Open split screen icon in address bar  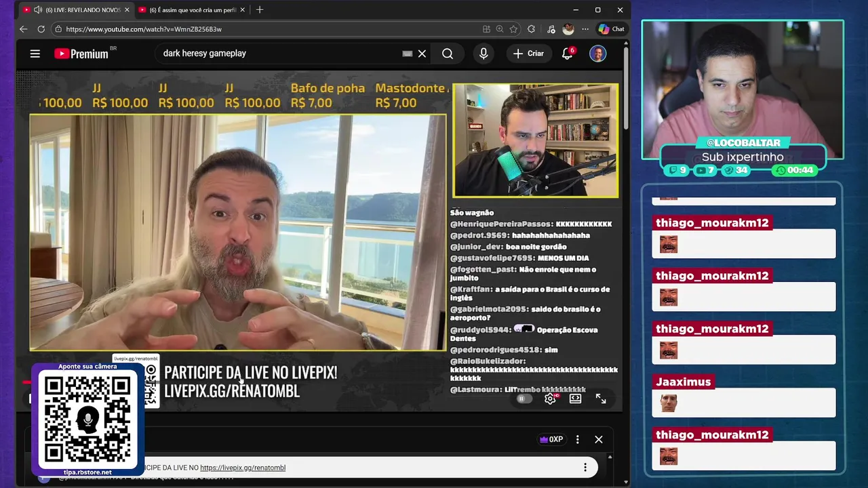(x=486, y=29)
